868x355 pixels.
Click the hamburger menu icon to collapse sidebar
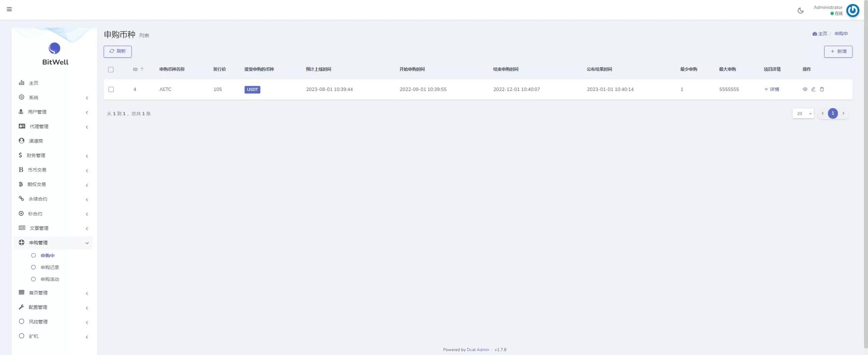pos(9,9)
